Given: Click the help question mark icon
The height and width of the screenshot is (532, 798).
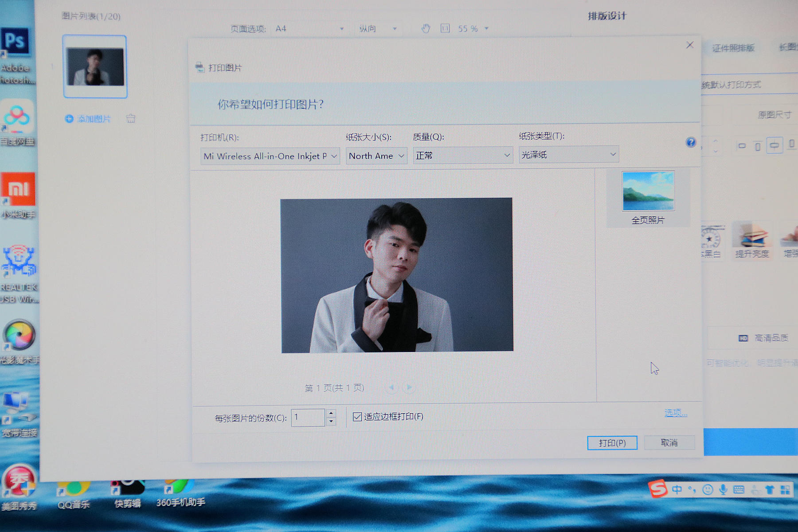Looking at the screenshot, I should pyautogui.click(x=691, y=142).
